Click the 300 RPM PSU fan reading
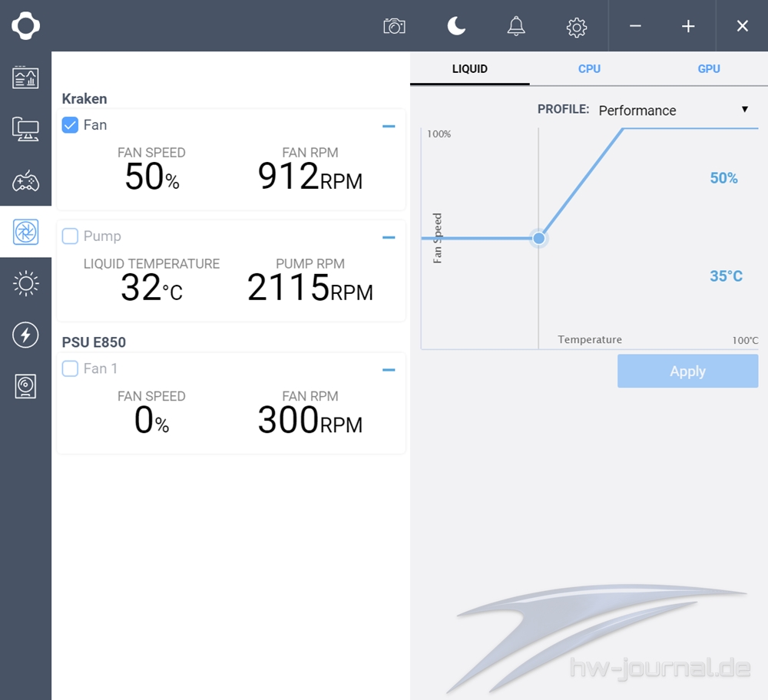768x700 pixels. coord(310,421)
